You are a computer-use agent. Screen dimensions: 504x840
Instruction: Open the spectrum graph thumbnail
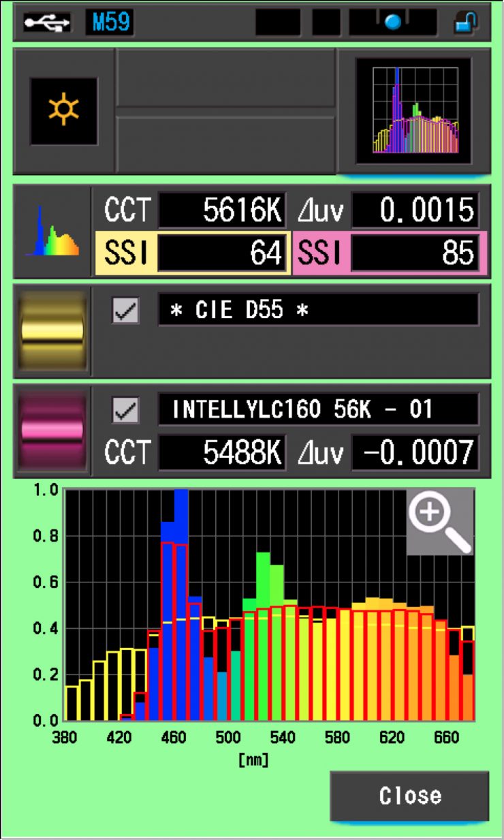click(x=413, y=110)
